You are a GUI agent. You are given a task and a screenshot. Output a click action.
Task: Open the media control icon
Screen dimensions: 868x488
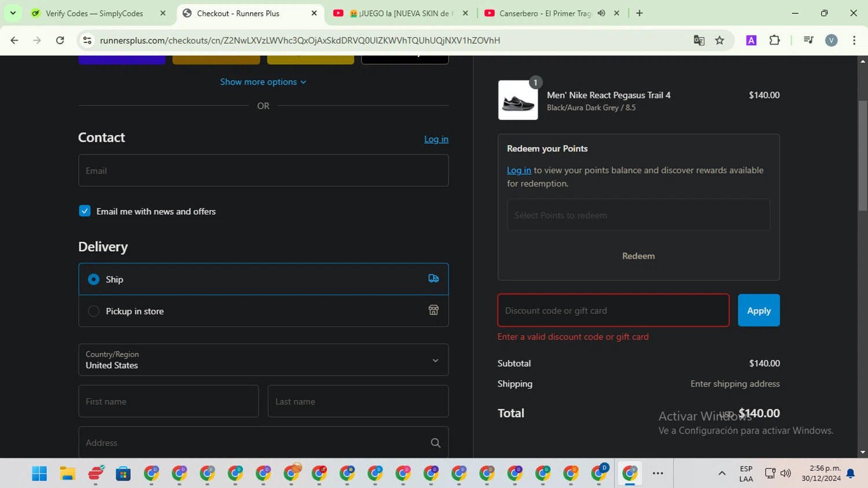(x=808, y=40)
